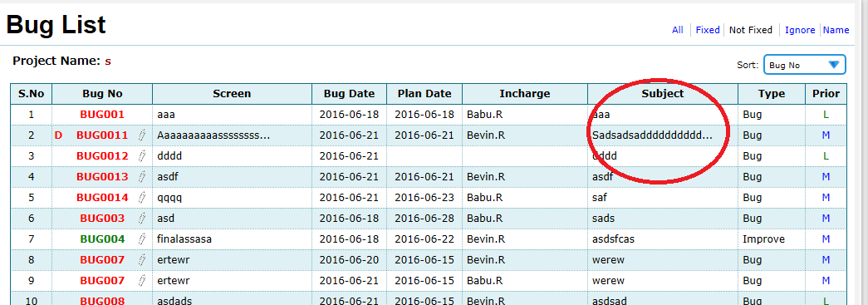Screen dimensions: 868x305
Task: Open the Sort dropdown showing Bug No
Action: [x=804, y=65]
